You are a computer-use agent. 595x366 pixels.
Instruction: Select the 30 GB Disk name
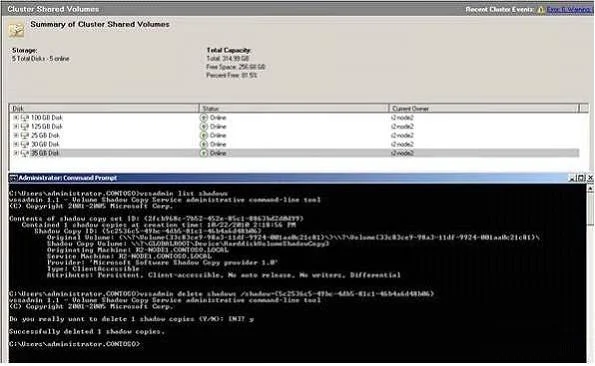(x=45, y=145)
